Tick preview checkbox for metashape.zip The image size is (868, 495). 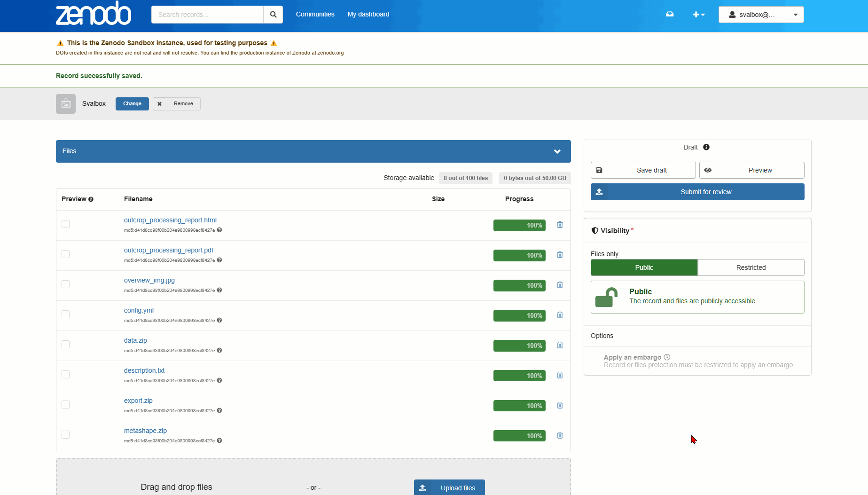(x=66, y=435)
